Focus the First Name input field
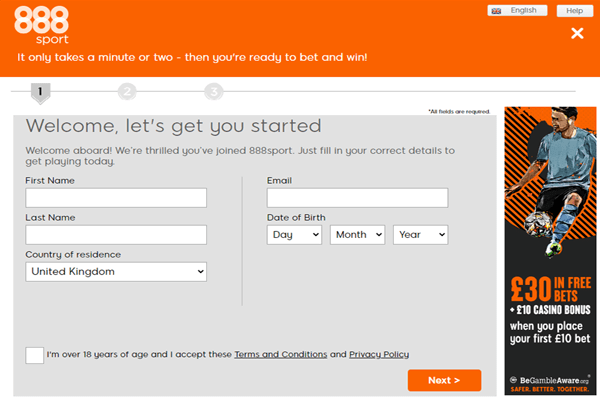 click(x=116, y=198)
